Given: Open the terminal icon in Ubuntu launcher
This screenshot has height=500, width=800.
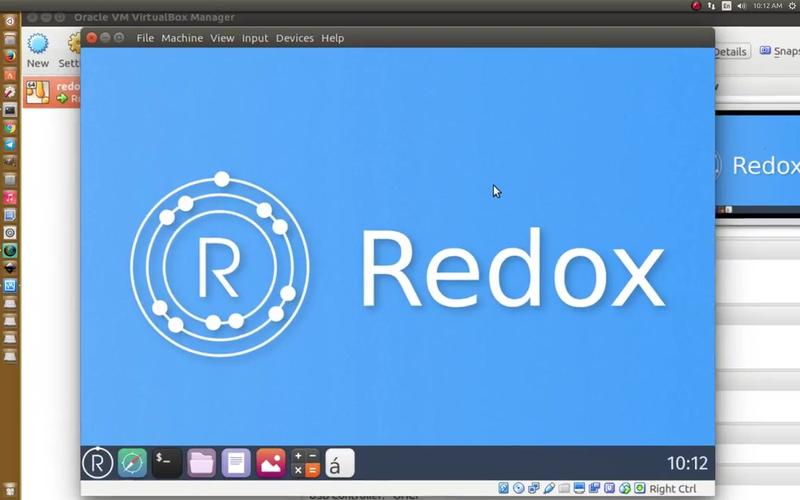Looking at the screenshot, I should pos(10,110).
